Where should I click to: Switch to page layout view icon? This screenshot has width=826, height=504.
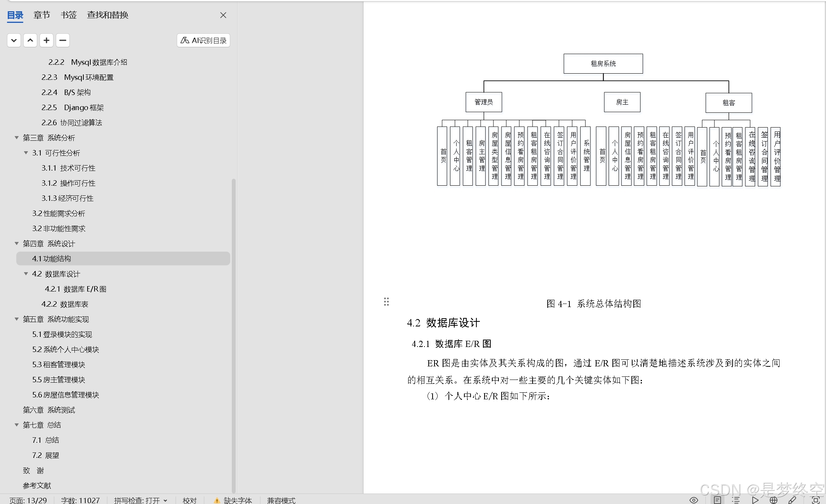(717, 500)
